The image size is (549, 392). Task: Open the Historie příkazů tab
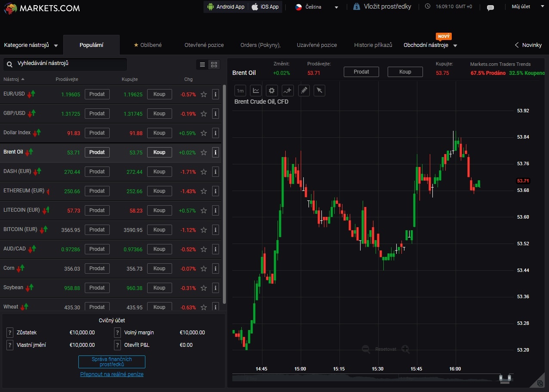tap(373, 45)
